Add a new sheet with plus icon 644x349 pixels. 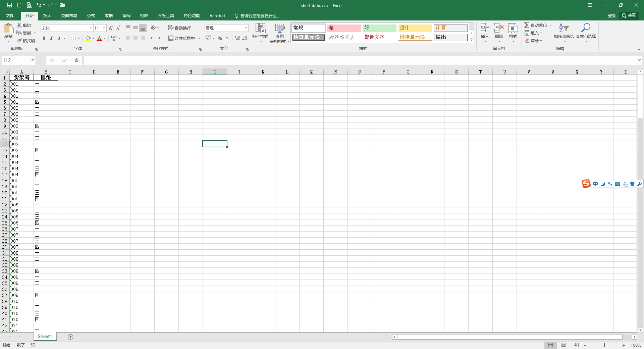pos(70,337)
